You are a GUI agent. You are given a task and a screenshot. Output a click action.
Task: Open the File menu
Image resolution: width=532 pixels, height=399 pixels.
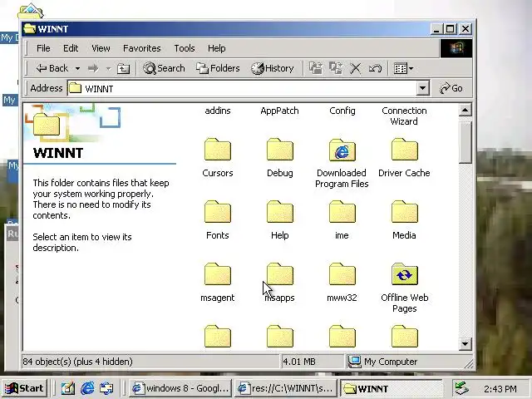tap(43, 48)
